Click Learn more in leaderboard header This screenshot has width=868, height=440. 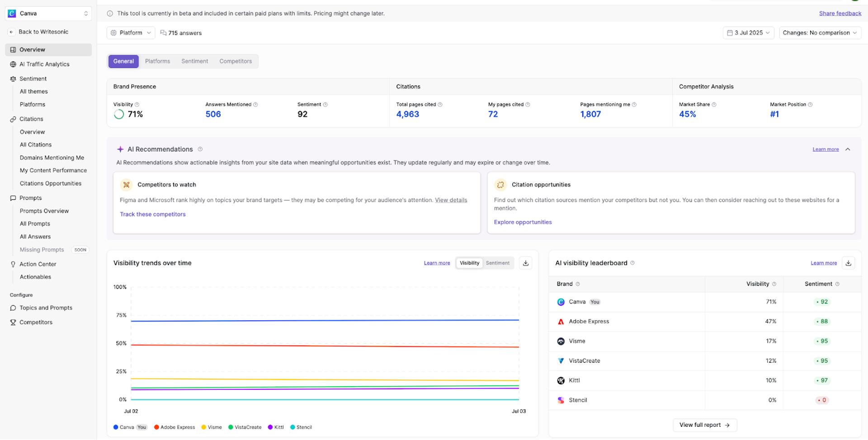coord(824,263)
